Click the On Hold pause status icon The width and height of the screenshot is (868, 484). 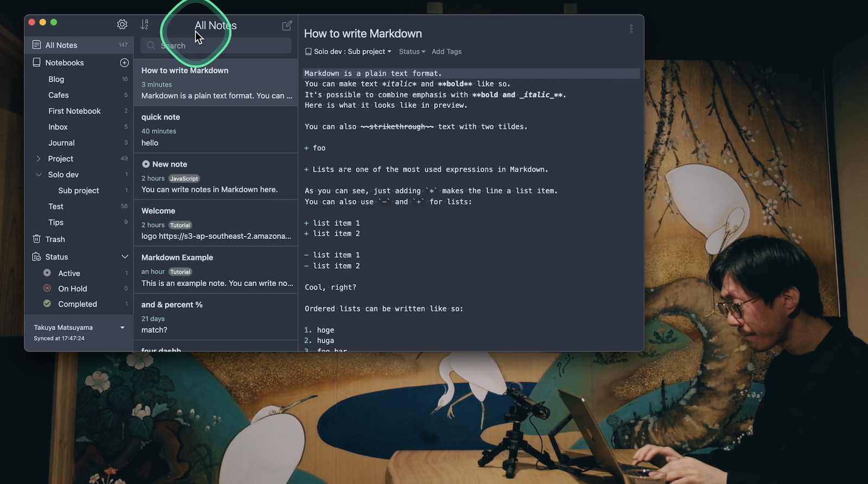click(47, 288)
